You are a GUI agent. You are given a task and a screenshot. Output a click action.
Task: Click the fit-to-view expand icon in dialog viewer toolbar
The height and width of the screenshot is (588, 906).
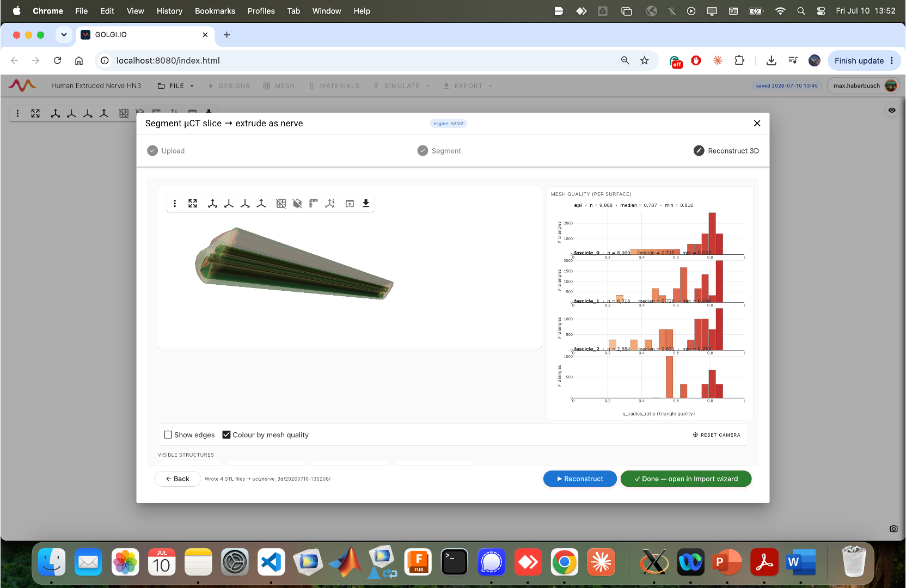click(x=193, y=204)
